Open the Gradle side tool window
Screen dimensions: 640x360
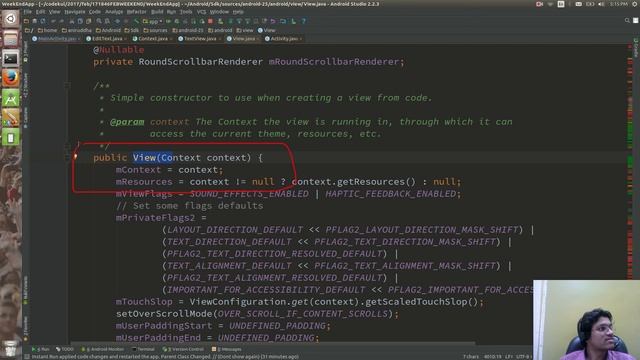pyautogui.click(x=636, y=48)
